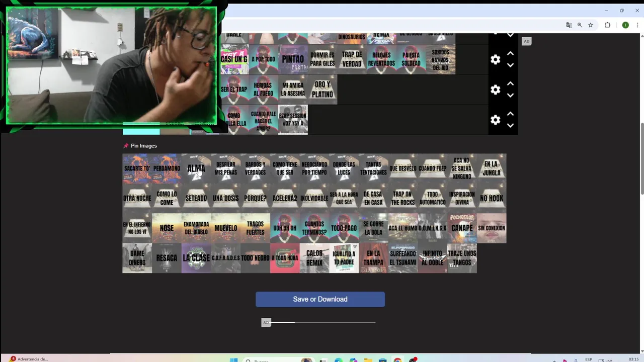
Task: Select the IGUALITO A TU PADRE image
Action: point(344,258)
